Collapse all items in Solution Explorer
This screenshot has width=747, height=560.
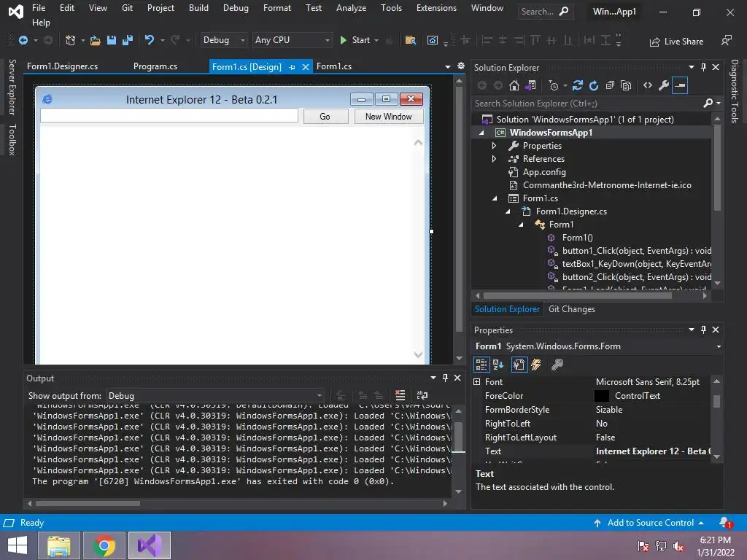tap(610, 86)
